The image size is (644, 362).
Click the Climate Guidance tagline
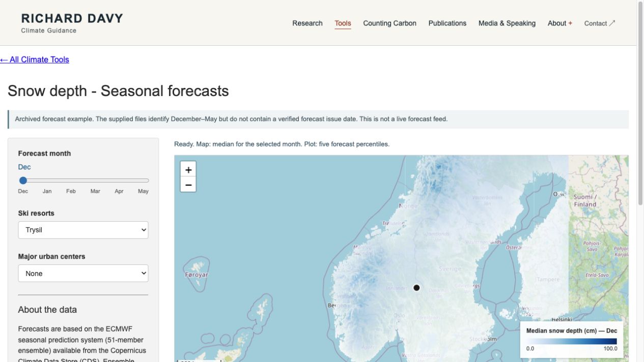pyautogui.click(x=49, y=31)
